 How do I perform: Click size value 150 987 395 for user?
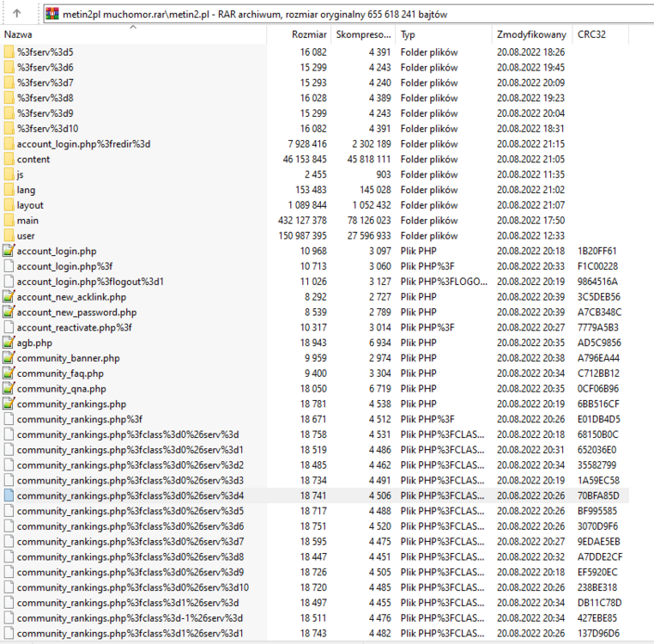(302, 236)
